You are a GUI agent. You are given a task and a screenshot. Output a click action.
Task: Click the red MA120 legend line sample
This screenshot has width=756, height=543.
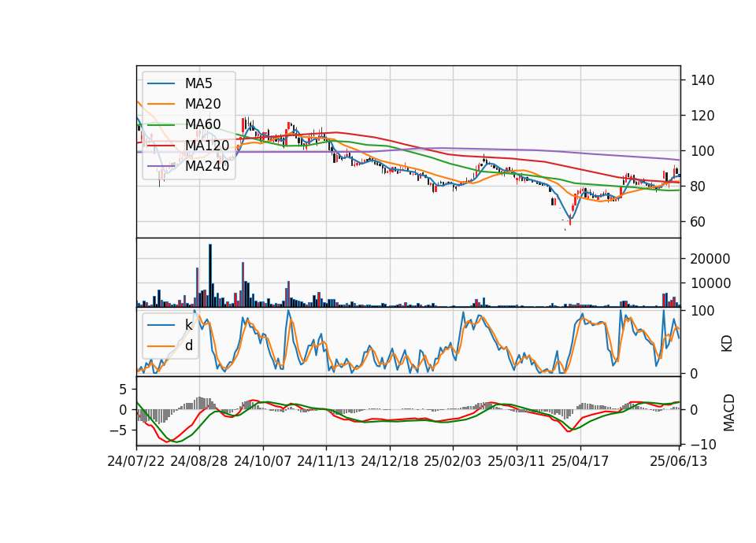161,145
